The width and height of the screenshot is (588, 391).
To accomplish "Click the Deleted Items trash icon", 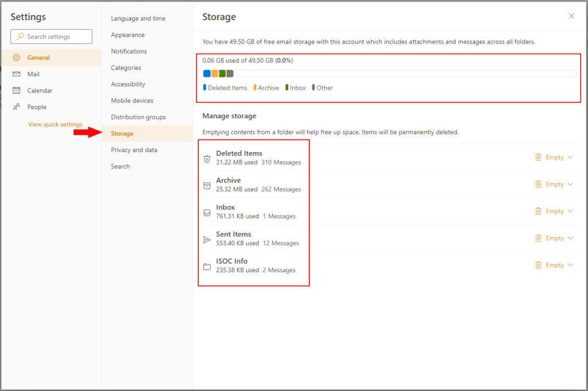I will coord(207,159).
